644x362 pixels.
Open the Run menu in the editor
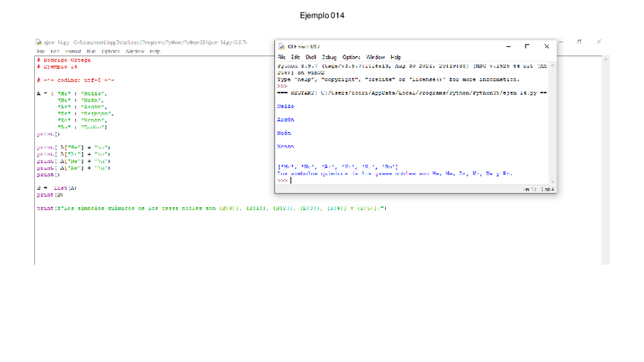tap(91, 52)
